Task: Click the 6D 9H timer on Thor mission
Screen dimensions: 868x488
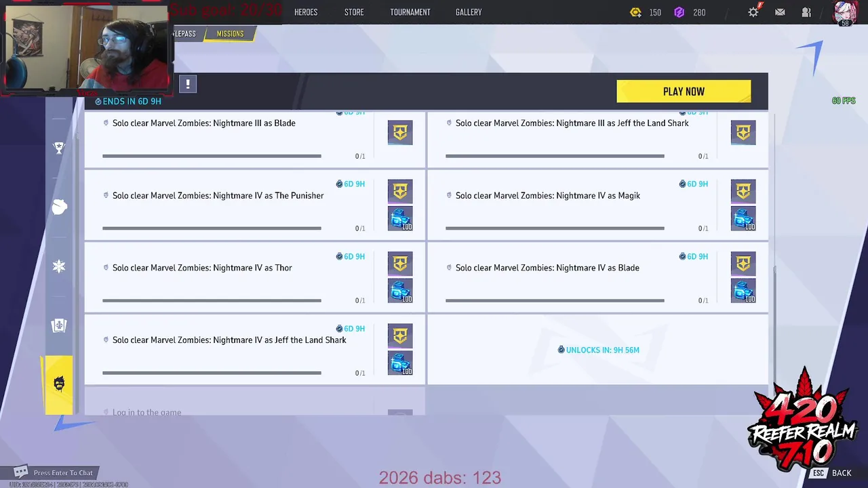Action: pyautogui.click(x=350, y=256)
